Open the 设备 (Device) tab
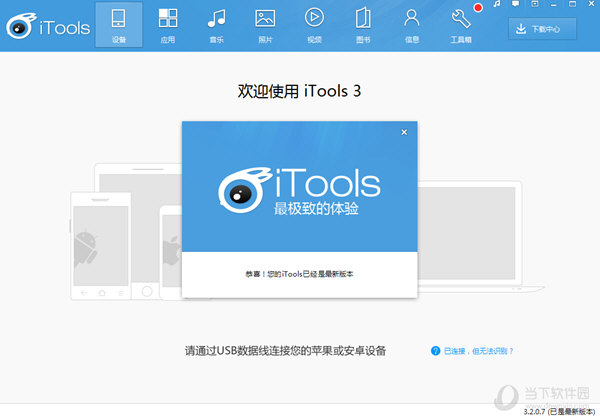The image size is (600, 419). [x=119, y=24]
